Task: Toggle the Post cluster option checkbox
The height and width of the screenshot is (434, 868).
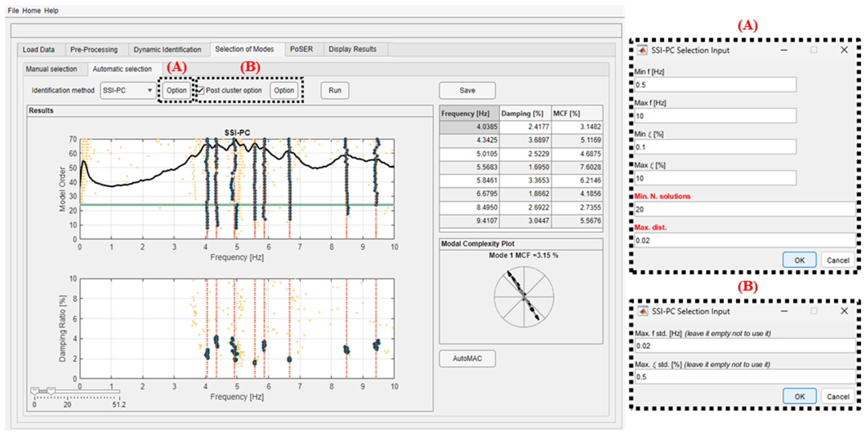Action: tap(200, 90)
